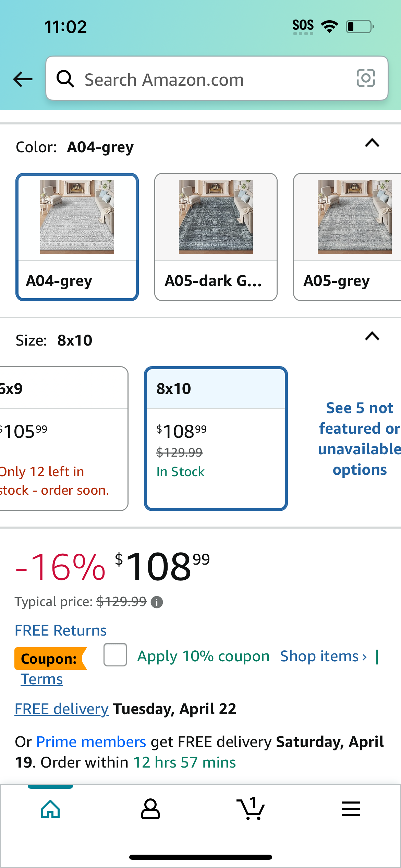Open the shopping cart icon
Viewport: 401px width, 868px height.
[x=251, y=808]
